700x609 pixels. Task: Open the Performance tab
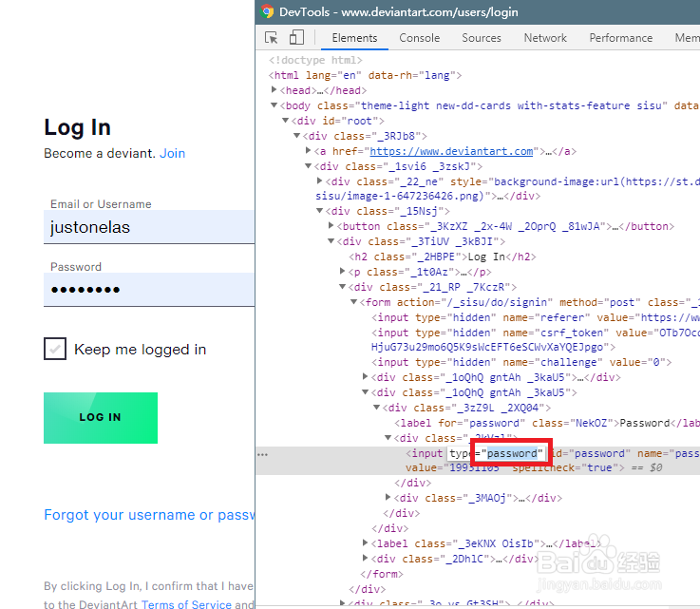tap(620, 38)
